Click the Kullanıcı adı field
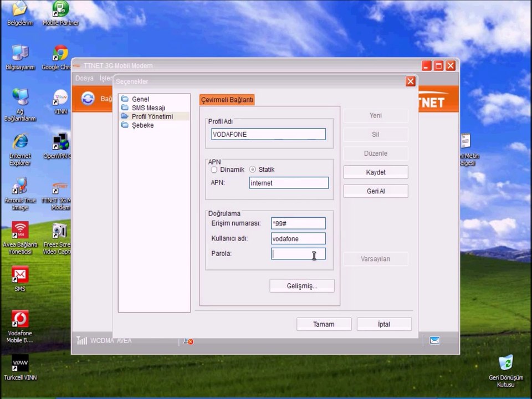Screen dimensions: 532x399 coord(298,238)
